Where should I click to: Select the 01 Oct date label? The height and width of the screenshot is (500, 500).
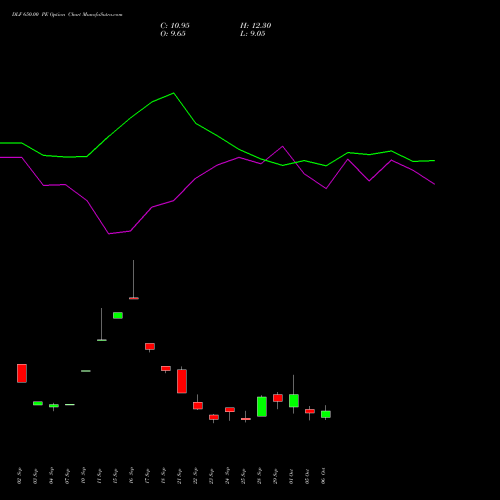(x=291, y=476)
